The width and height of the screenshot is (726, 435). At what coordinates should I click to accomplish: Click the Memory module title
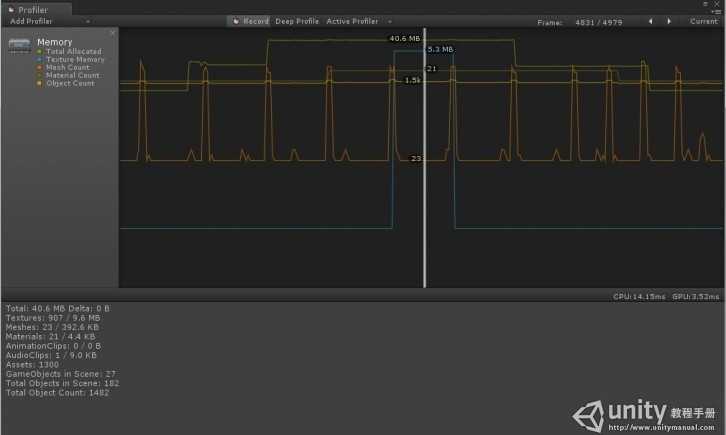(55, 42)
